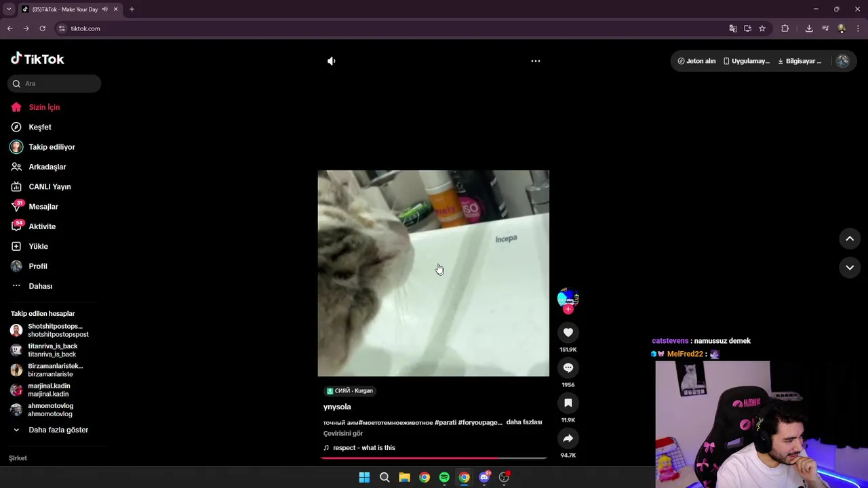Expand caption with daha fazlası

coord(524,422)
